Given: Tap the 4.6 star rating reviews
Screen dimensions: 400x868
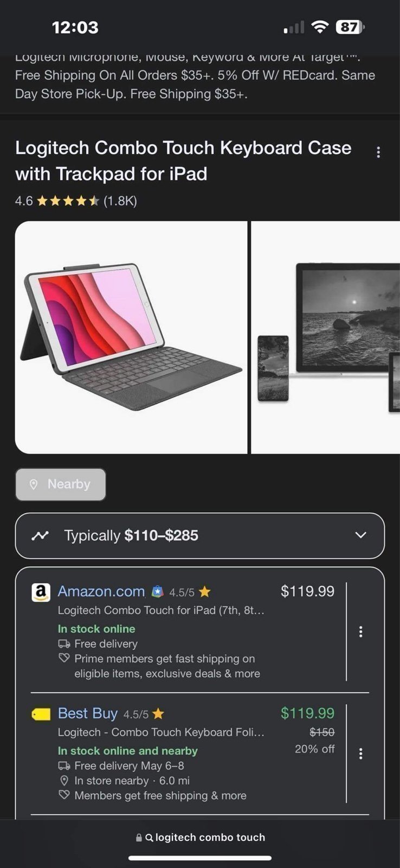Looking at the screenshot, I should coord(76,201).
